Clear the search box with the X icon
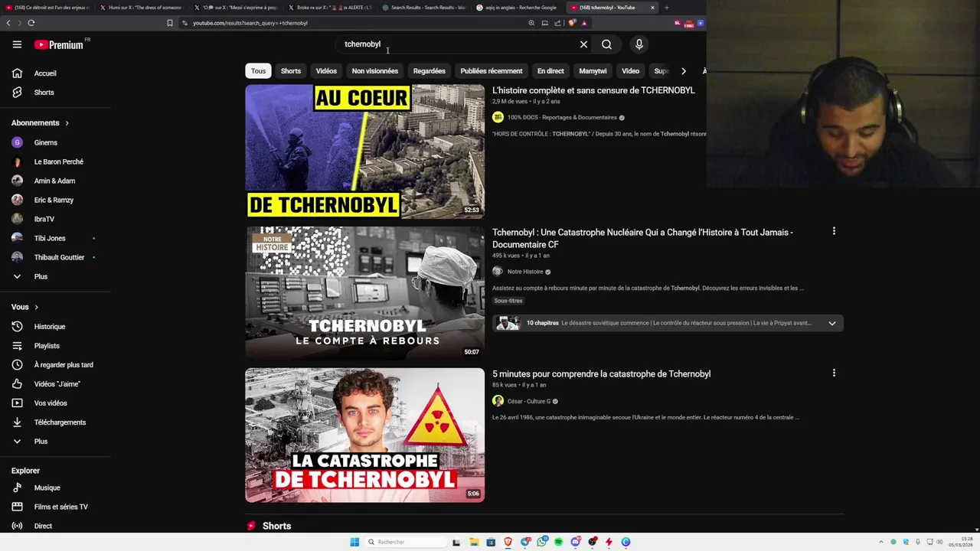Image resolution: width=980 pixels, height=551 pixels. point(583,44)
